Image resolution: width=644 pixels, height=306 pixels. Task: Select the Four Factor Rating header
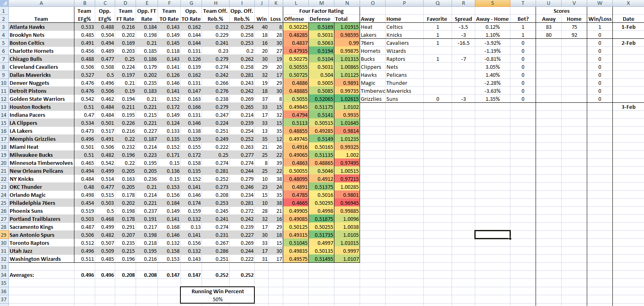[x=321, y=11]
